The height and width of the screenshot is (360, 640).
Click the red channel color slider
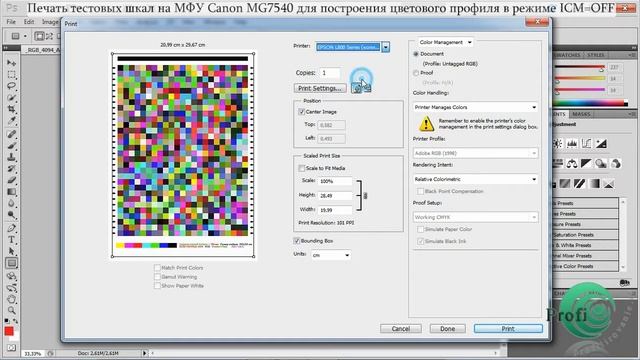(580, 67)
